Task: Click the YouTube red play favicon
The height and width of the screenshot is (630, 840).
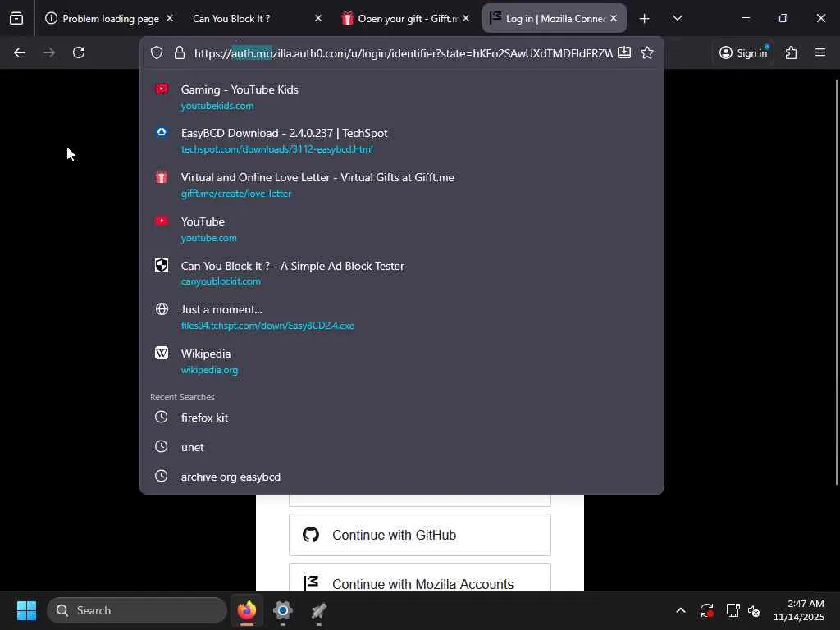Action: click(162, 221)
